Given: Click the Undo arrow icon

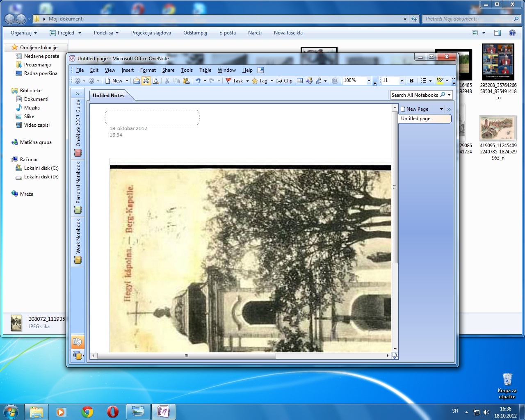Looking at the screenshot, I should [x=198, y=81].
